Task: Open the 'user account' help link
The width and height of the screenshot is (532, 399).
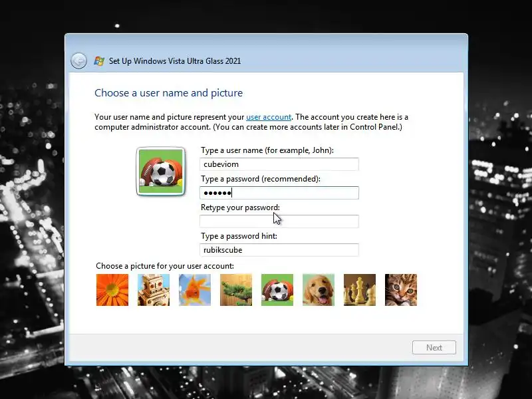Action: [x=269, y=117]
